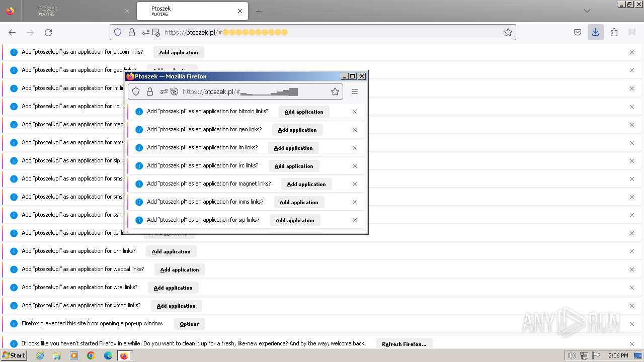This screenshot has height=362, width=644.
Task: Select Firefox taskbar button
Action: pyautogui.click(x=124, y=355)
